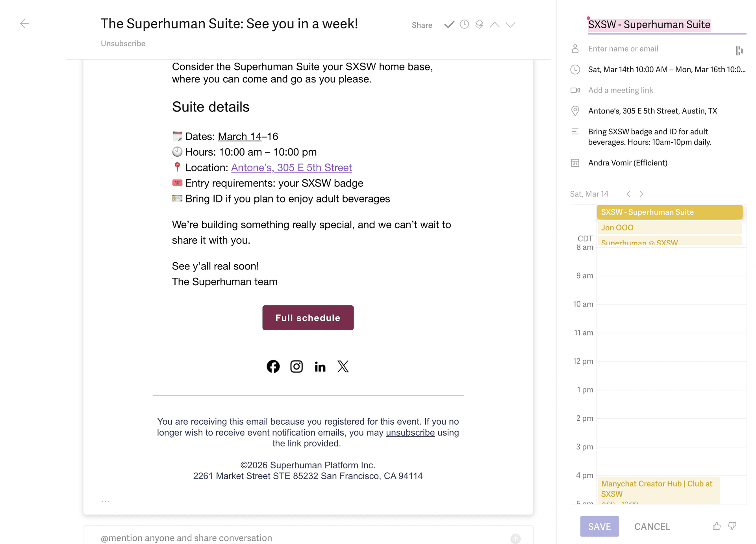
Task: Open the move-to-folder layers icon
Action: pyautogui.click(x=479, y=24)
